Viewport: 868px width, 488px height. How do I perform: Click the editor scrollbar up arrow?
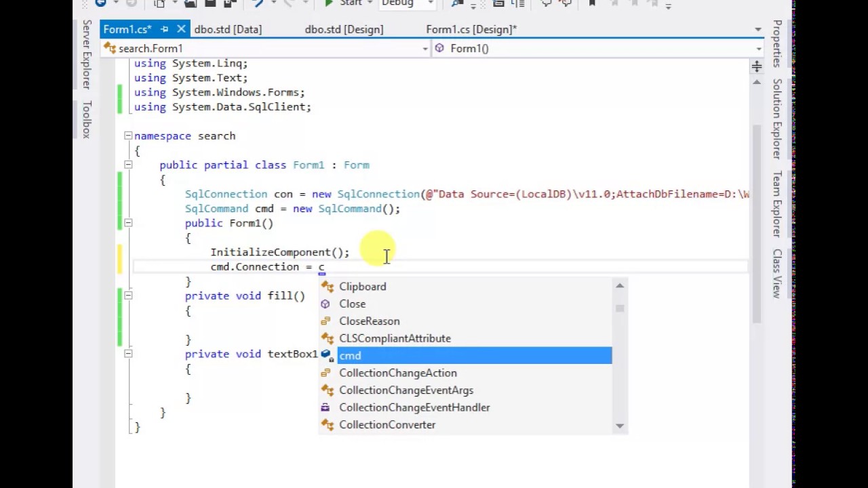pyautogui.click(x=757, y=82)
